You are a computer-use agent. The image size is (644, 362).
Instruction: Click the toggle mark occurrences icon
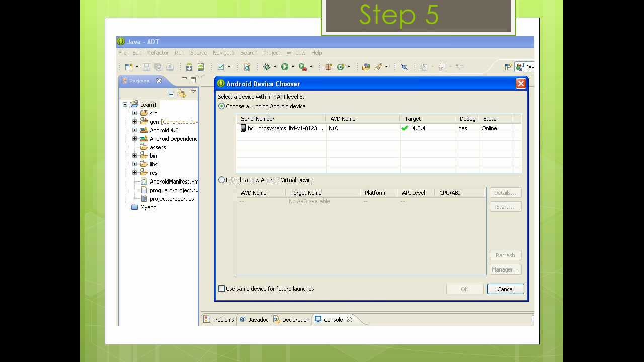point(404,67)
